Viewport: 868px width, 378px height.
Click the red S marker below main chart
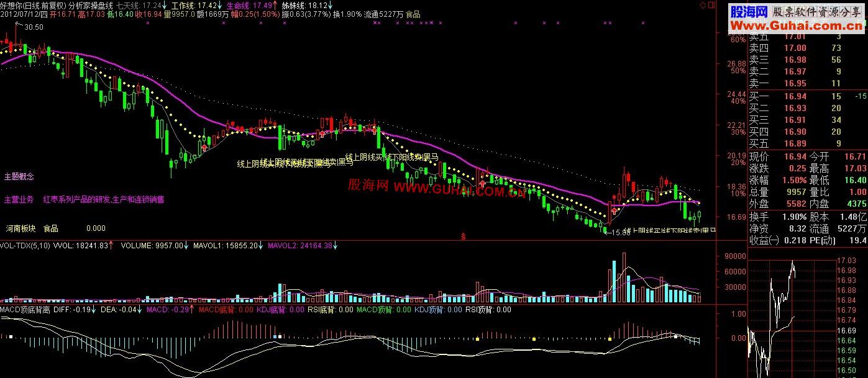462,236
